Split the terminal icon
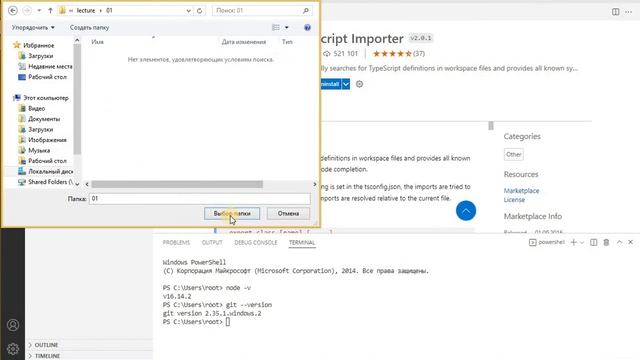Image resolution: width=640 pixels, height=360 pixels. coord(593,242)
